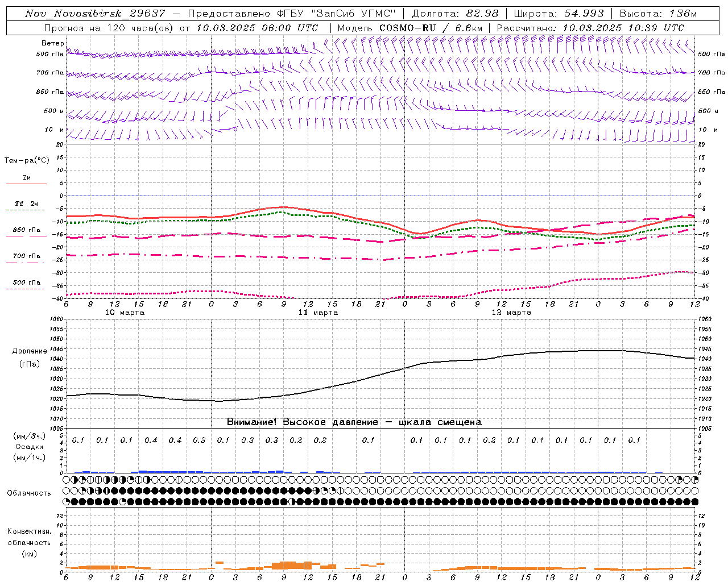Click the 10 марта date label

[125, 313]
